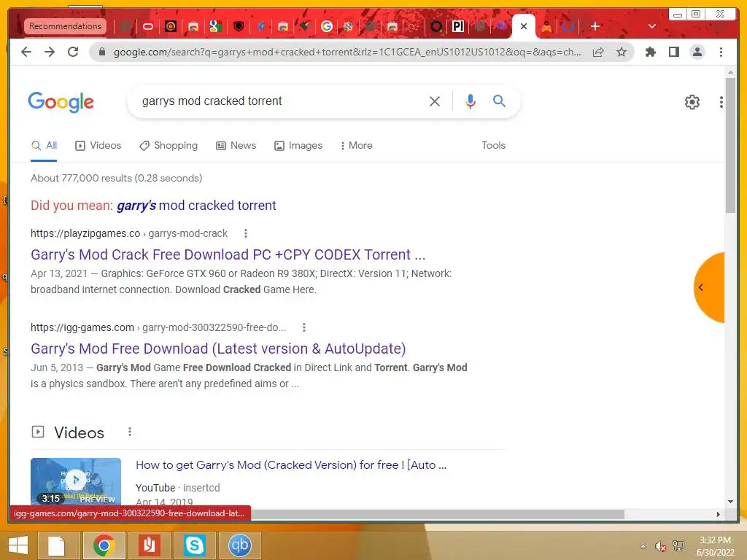
Task: Go to Google homepage via logo
Action: pyautogui.click(x=61, y=102)
